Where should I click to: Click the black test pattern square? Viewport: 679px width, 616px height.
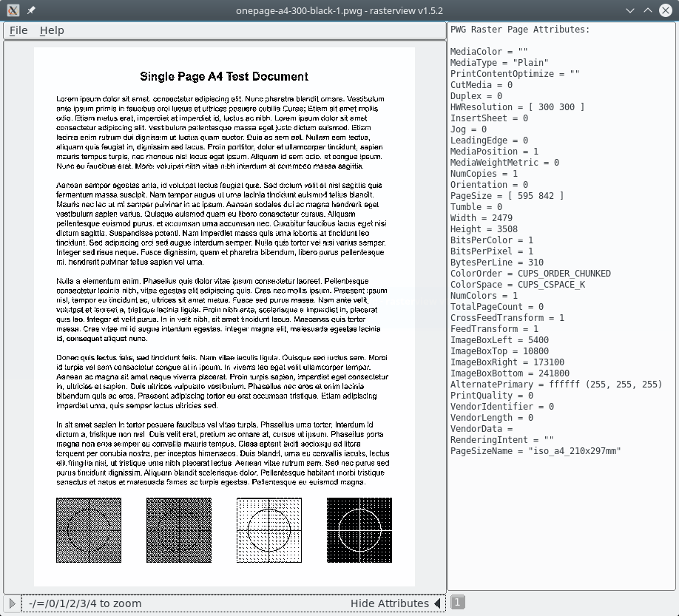[359, 530]
